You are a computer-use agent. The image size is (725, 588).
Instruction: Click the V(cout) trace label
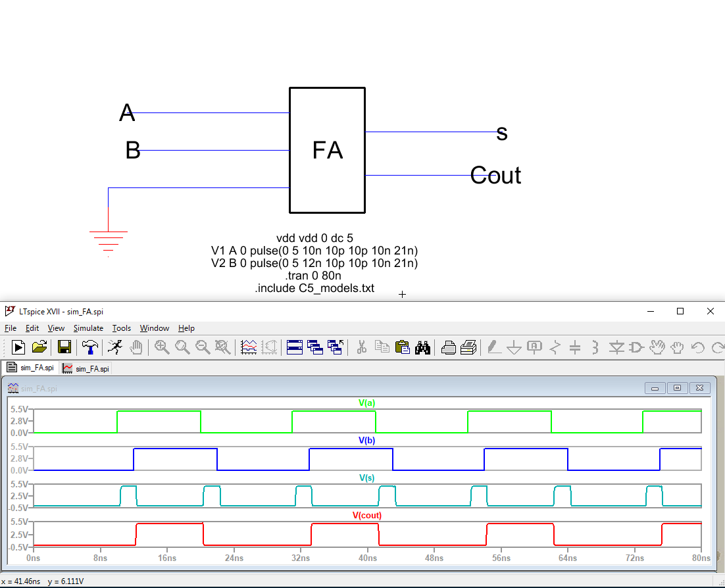click(x=366, y=515)
